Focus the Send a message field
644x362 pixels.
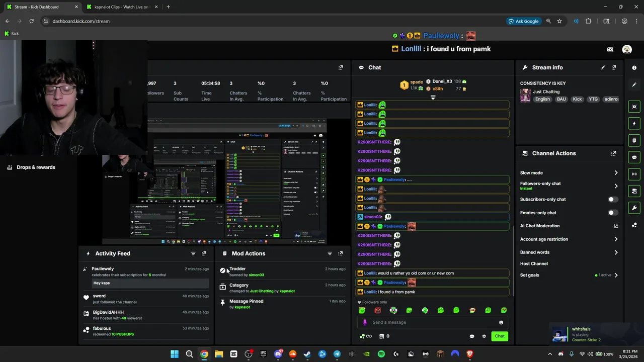[x=433, y=322]
